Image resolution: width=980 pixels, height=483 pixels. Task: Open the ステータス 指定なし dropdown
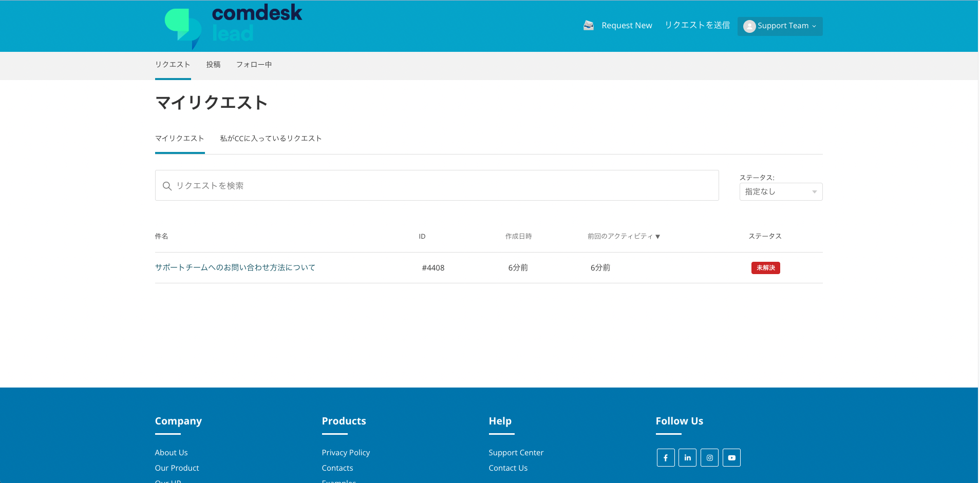click(780, 191)
